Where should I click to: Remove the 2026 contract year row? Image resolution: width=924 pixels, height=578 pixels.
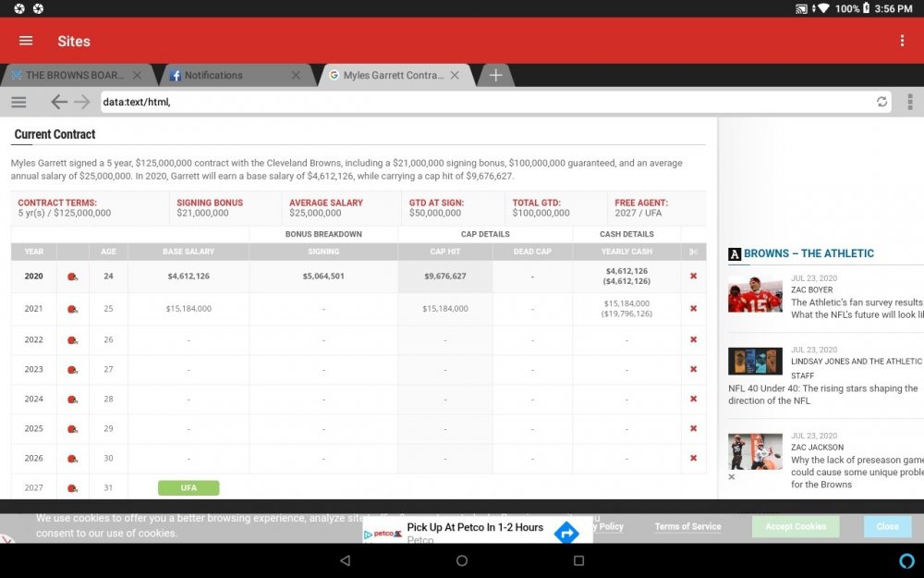693,458
